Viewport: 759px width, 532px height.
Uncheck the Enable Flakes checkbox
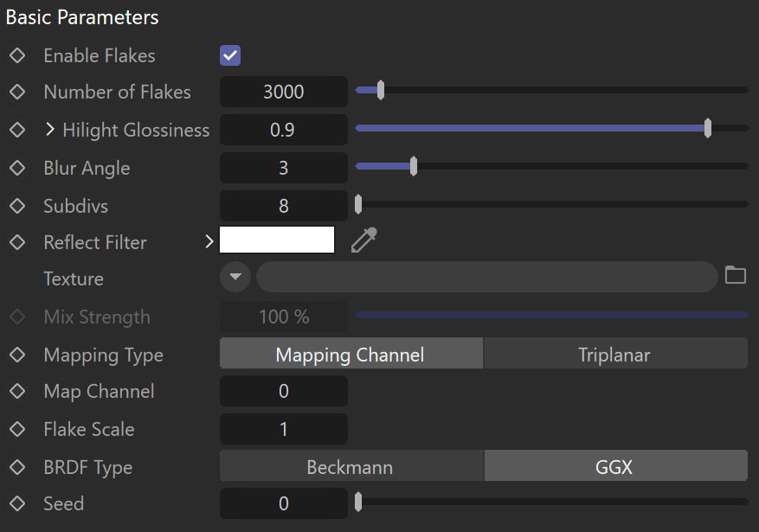pyautogui.click(x=230, y=55)
